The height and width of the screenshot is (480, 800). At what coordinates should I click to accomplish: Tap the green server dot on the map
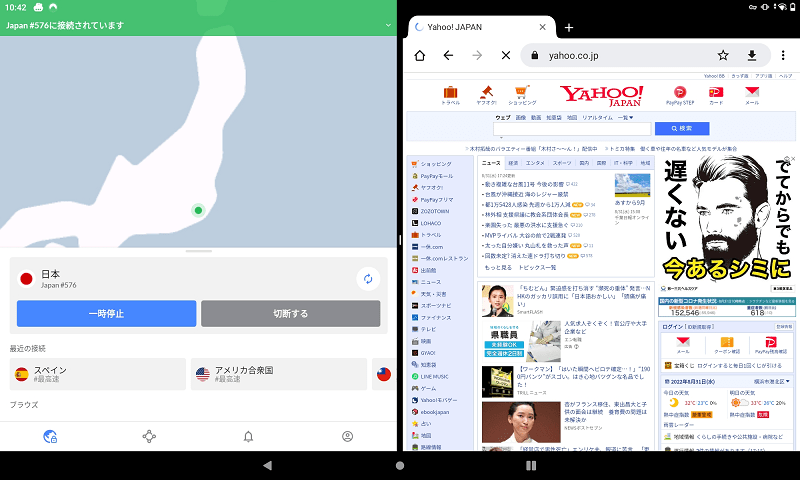(x=198, y=210)
